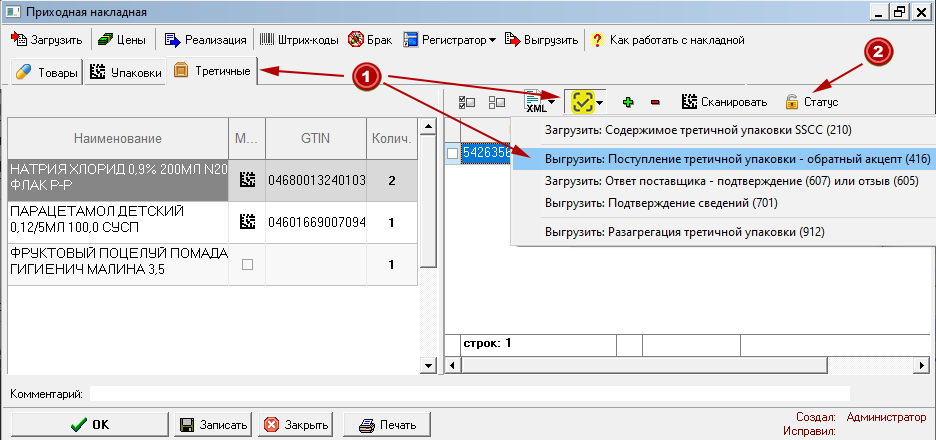The image size is (936, 440).
Task: Click the red minus remove icon
Action: point(655,102)
